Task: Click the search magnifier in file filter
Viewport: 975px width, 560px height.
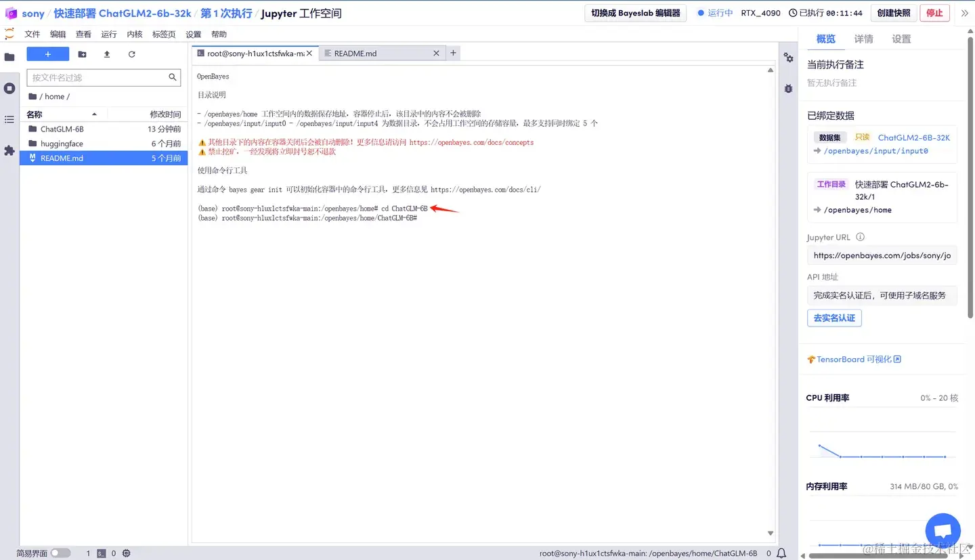Action: (x=173, y=77)
